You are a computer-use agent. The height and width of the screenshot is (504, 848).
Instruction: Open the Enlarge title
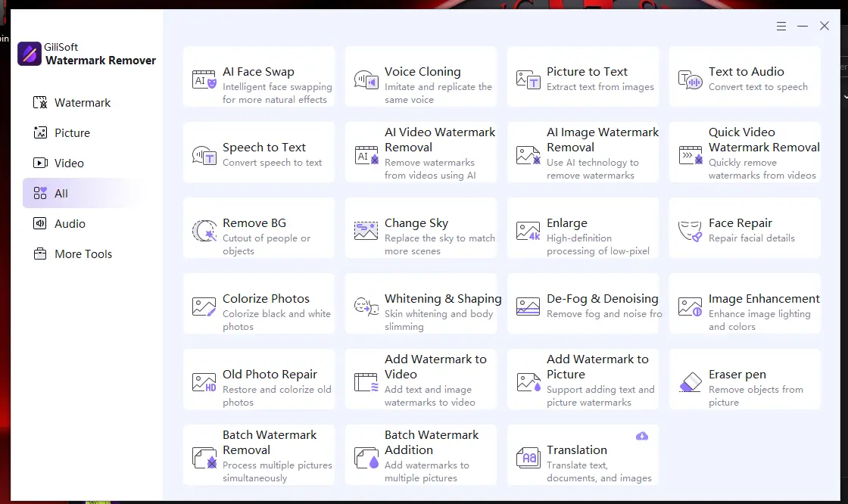(x=567, y=222)
